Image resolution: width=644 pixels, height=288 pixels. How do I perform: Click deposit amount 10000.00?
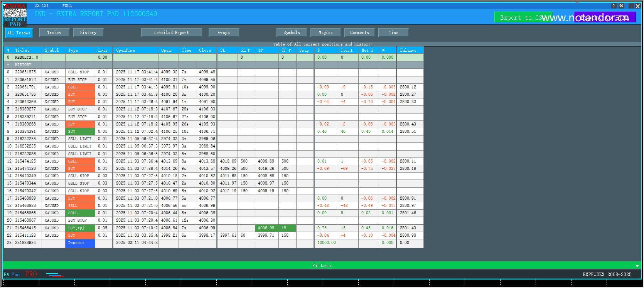pyautogui.click(x=326, y=243)
